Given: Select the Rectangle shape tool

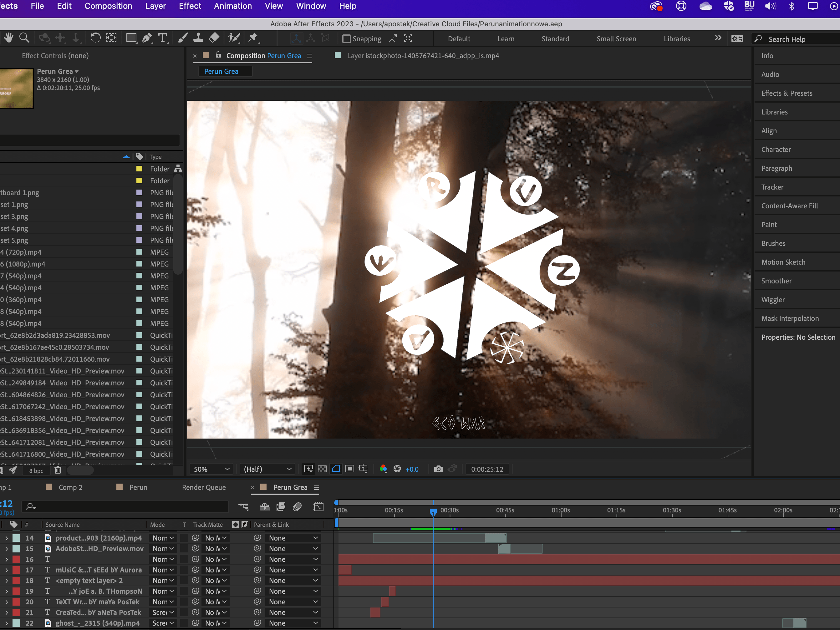Looking at the screenshot, I should (131, 38).
